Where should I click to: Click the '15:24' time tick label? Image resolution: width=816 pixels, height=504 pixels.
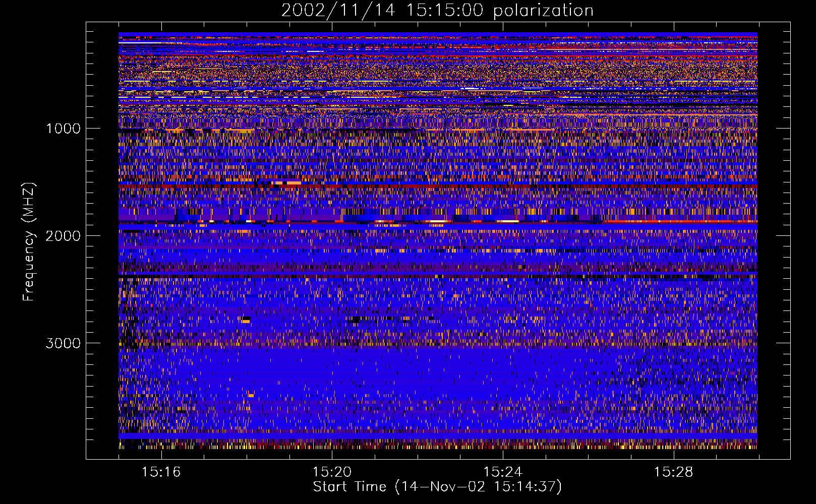pyautogui.click(x=503, y=472)
